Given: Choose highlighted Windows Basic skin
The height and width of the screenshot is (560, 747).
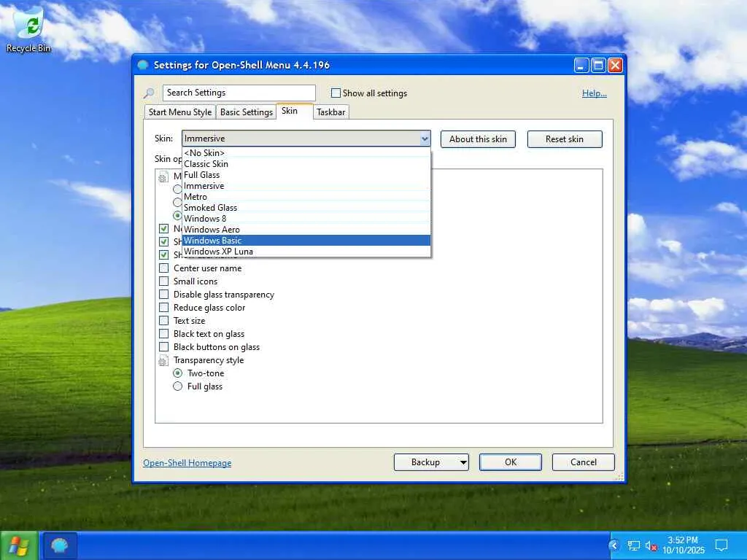Looking at the screenshot, I should 306,241.
